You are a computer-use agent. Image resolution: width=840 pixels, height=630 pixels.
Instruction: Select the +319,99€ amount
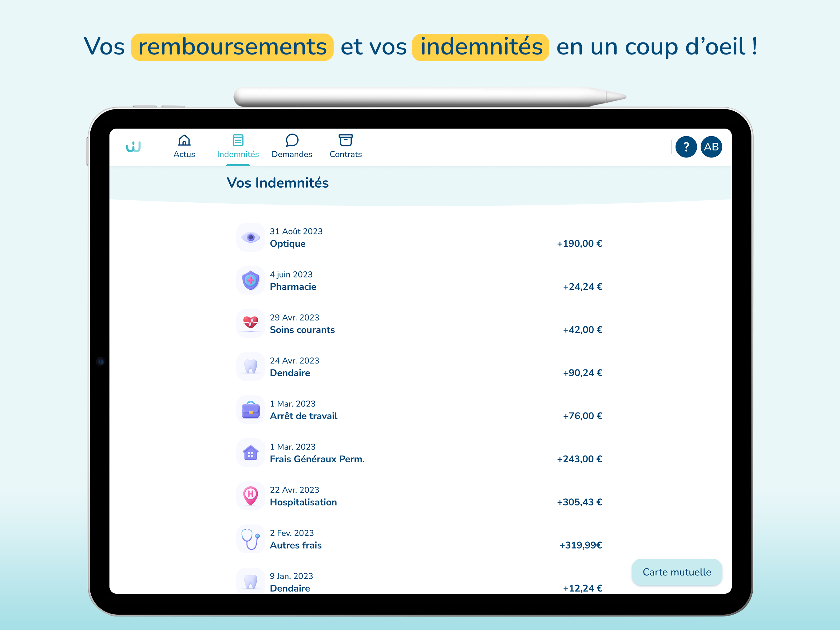580,545
